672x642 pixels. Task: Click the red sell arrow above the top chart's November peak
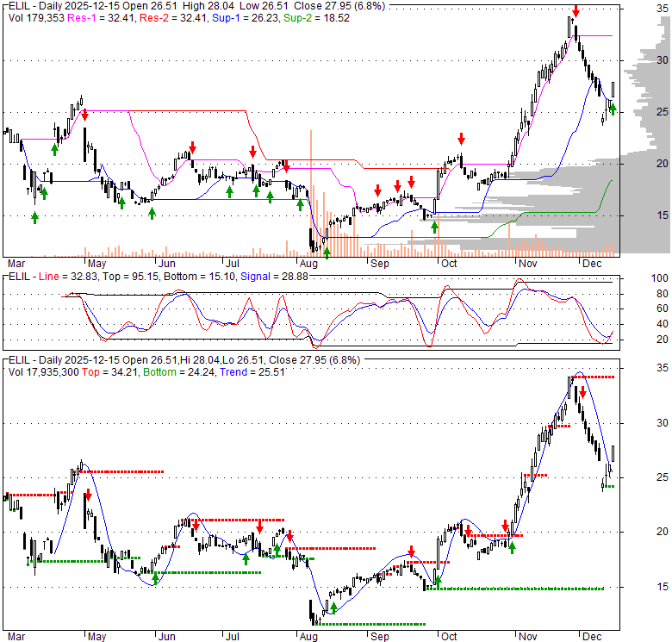click(x=576, y=11)
